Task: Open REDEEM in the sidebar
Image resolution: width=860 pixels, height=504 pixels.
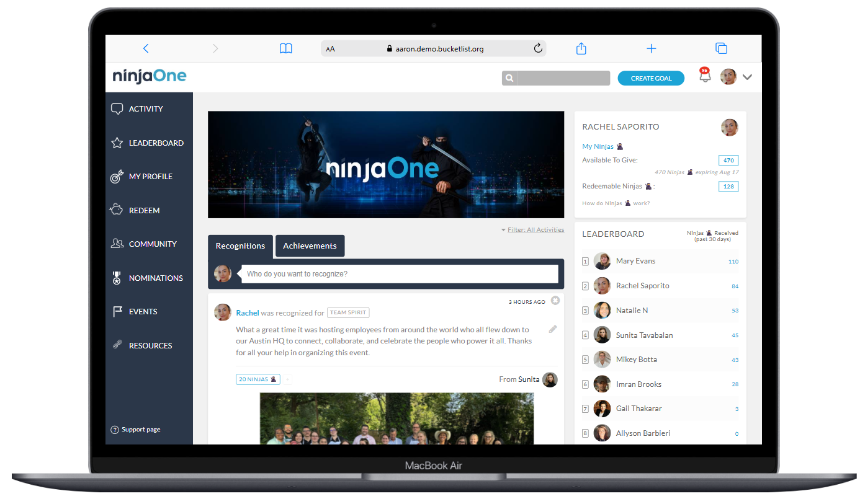Action: coord(135,211)
